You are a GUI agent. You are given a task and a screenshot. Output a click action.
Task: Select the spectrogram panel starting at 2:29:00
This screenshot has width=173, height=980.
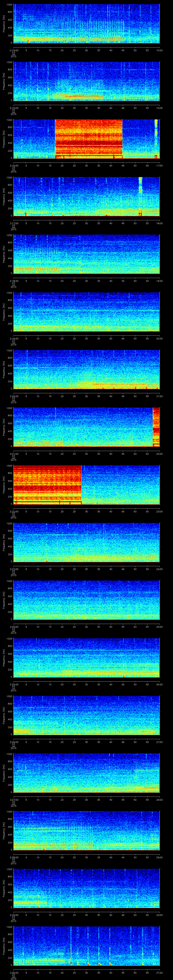pyautogui.click(x=86, y=888)
